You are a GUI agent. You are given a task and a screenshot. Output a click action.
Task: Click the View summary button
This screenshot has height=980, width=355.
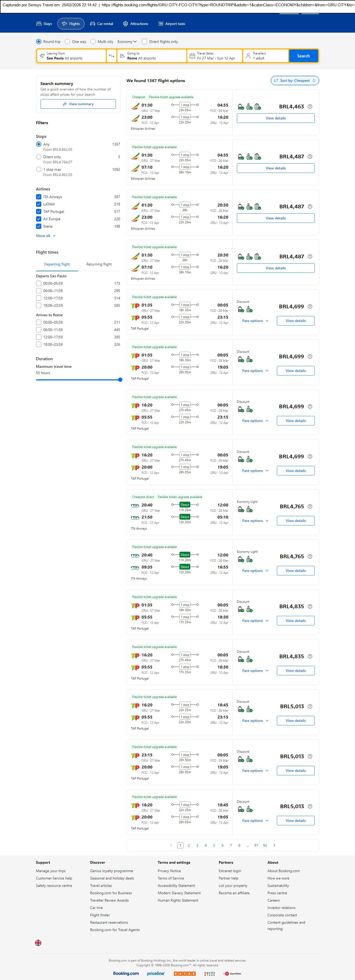point(78,104)
